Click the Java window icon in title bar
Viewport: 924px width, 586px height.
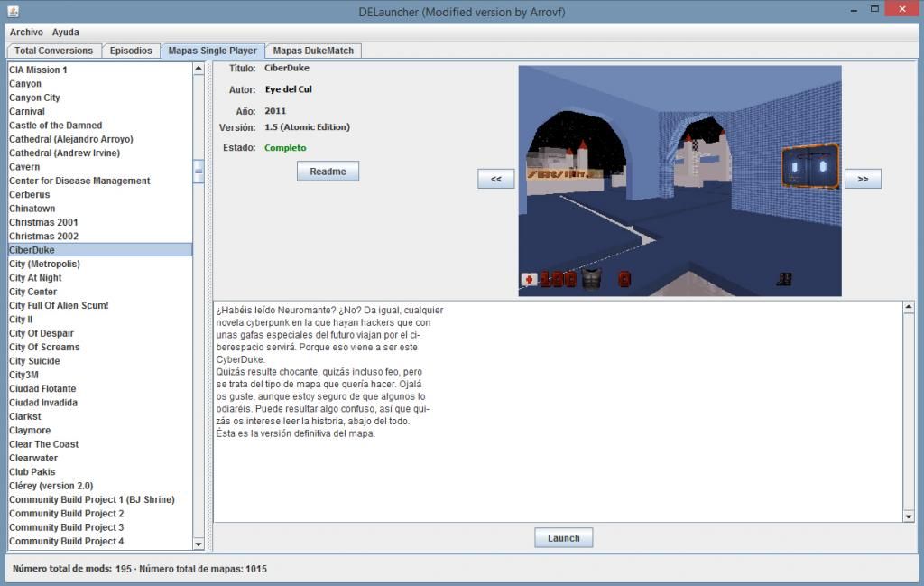coord(13,11)
